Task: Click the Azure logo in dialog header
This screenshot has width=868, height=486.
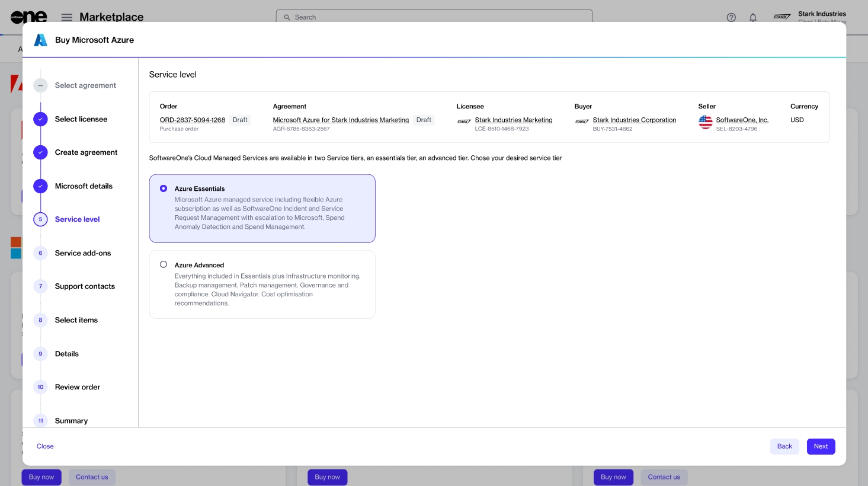Action: coord(40,40)
